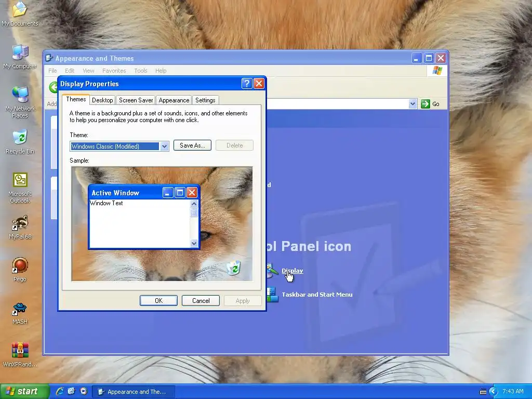
Task: Click the keyboard icon in system tray
Action: pos(483,392)
